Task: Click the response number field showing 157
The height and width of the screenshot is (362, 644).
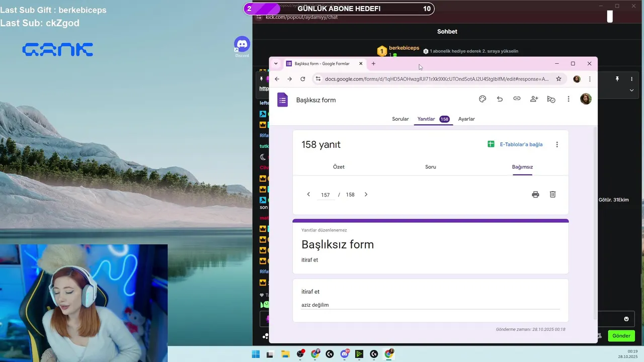Action: [x=326, y=195]
